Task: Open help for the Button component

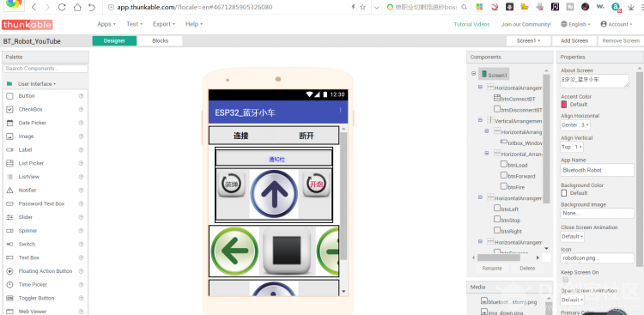Action: [x=81, y=95]
